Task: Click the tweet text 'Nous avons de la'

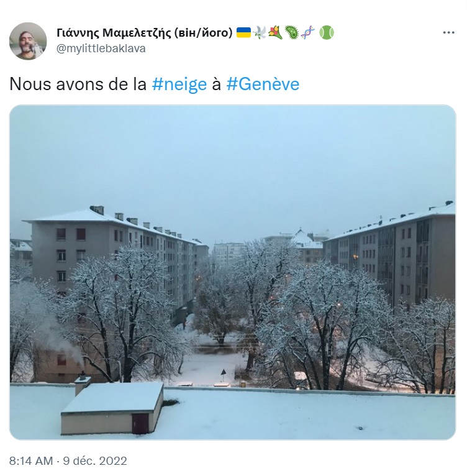Action: (x=78, y=84)
